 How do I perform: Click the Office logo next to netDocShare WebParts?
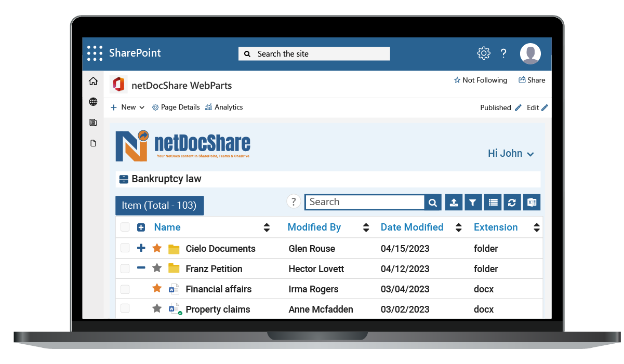[118, 85]
